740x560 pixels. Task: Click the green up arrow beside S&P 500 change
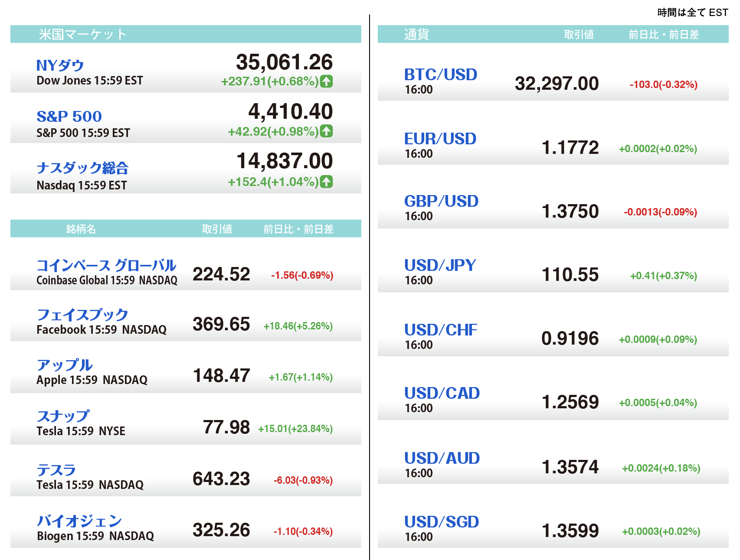pos(326,131)
